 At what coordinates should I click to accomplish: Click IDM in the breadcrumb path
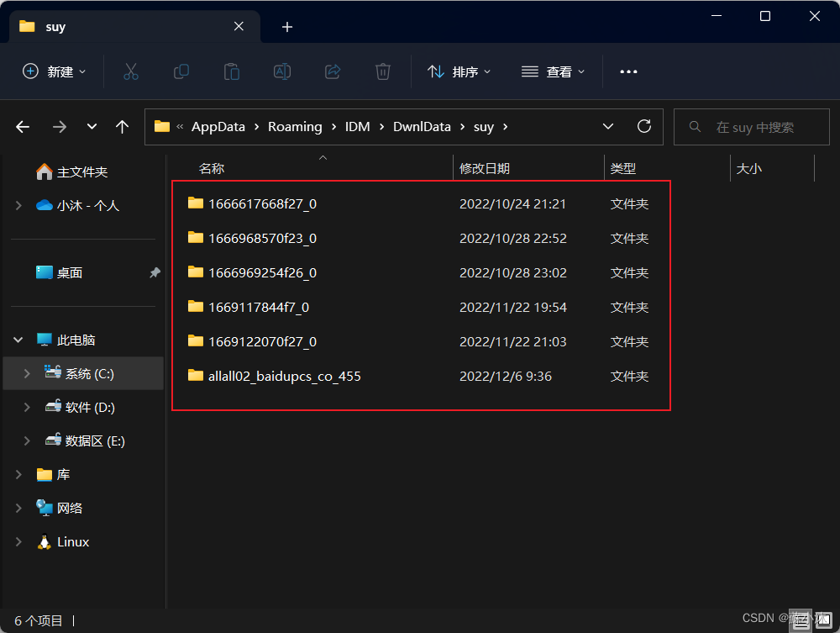pyautogui.click(x=357, y=126)
